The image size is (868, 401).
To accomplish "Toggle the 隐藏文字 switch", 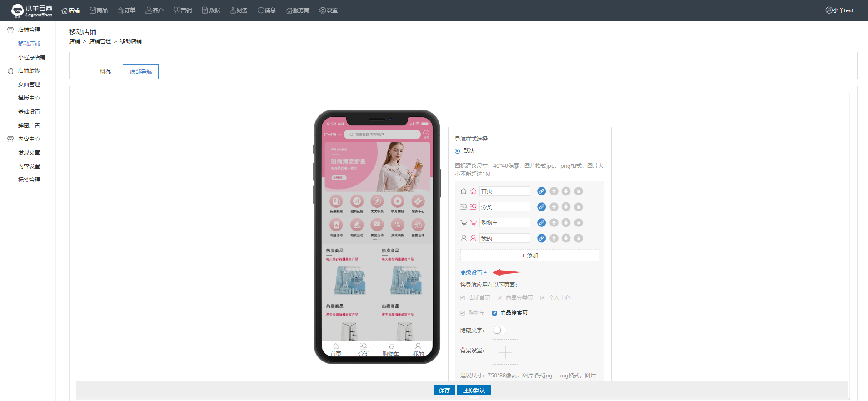I will [x=499, y=330].
